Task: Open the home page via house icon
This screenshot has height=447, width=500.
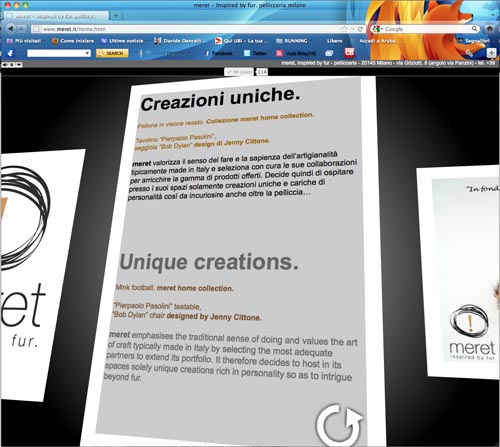Action: point(489,29)
